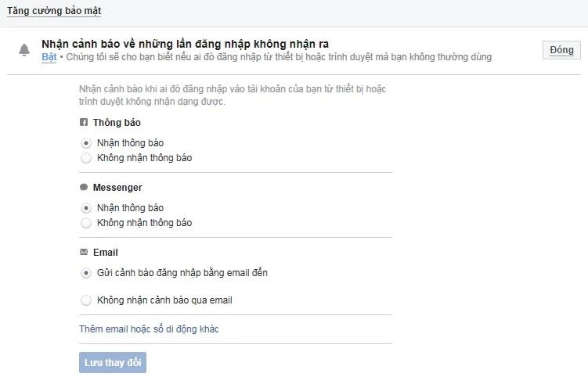Select Không nhận cảnh báo qua email
This screenshot has height=377, width=588.
click(86, 300)
